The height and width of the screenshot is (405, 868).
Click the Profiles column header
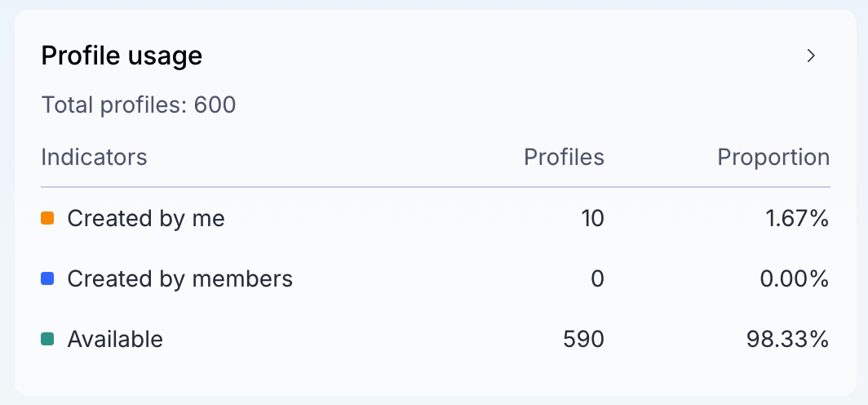(564, 158)
